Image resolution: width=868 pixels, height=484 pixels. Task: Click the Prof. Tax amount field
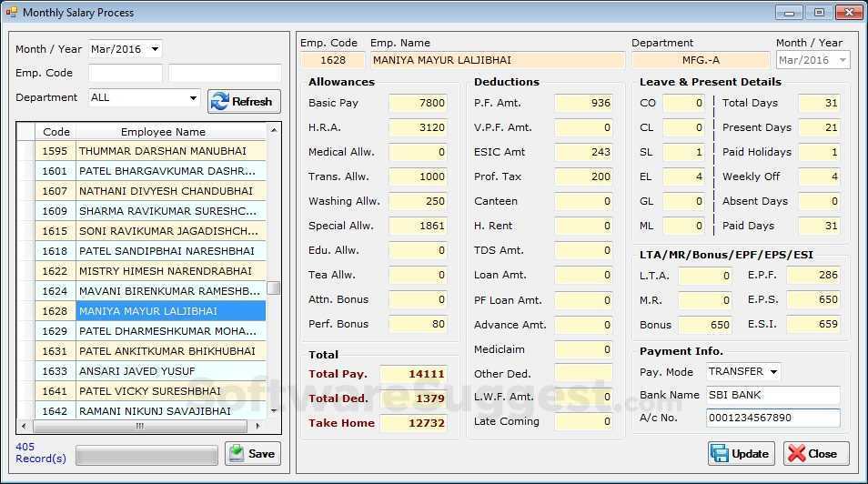tap(583, 176)
